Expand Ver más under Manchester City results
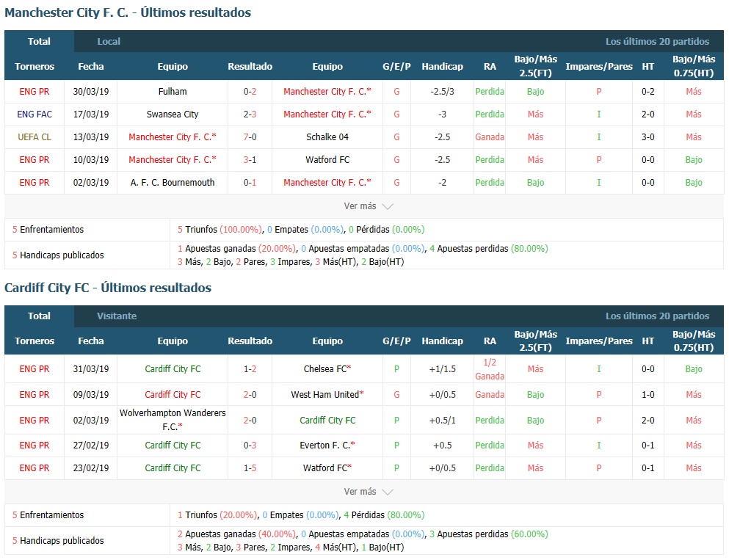The image size is (729, 560). point(369,206)
